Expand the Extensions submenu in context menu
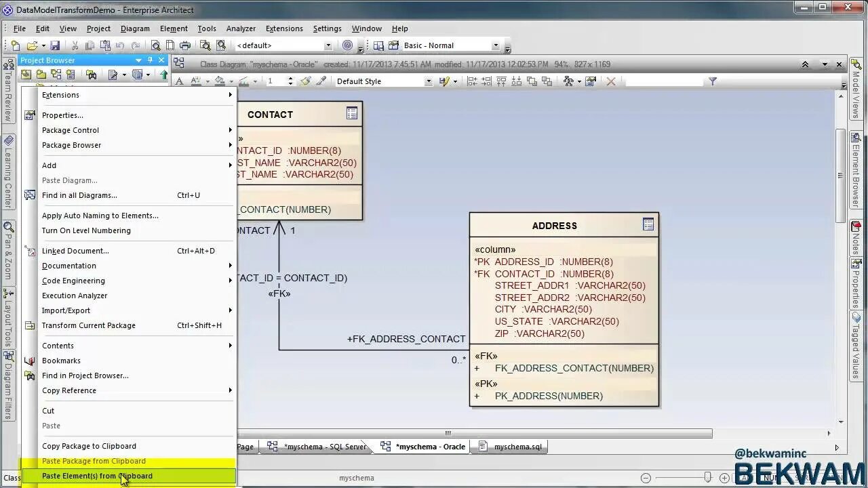 coord(137,95)
